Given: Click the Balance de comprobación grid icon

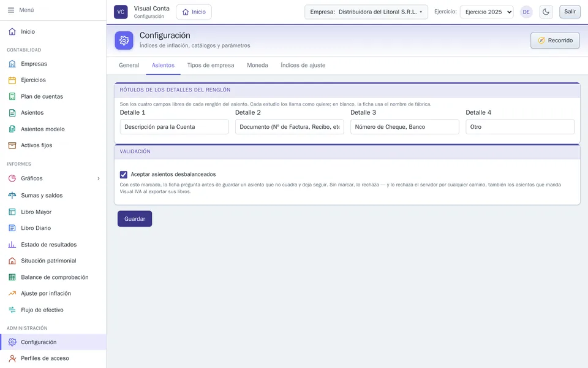Looking at the screenshot, I should 12,277.
